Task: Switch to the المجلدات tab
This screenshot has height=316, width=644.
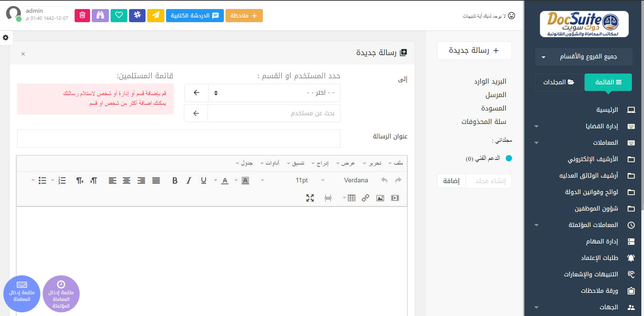Action: tap(559, 82)
